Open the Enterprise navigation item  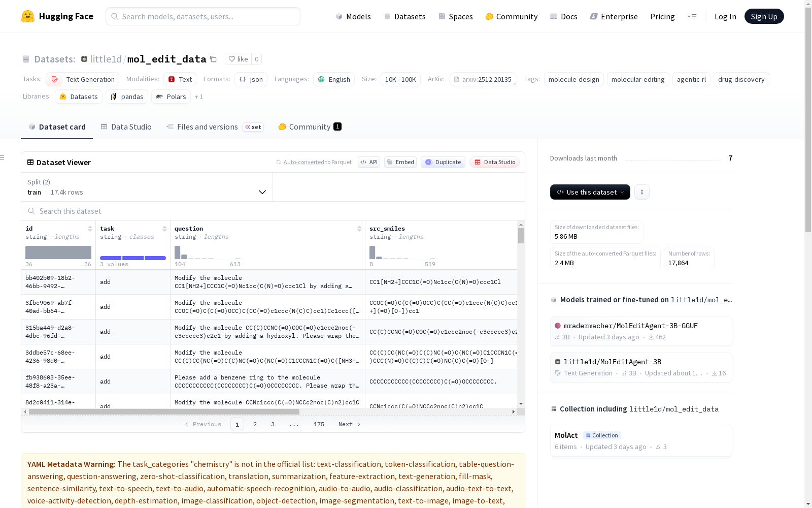[614, 16]
